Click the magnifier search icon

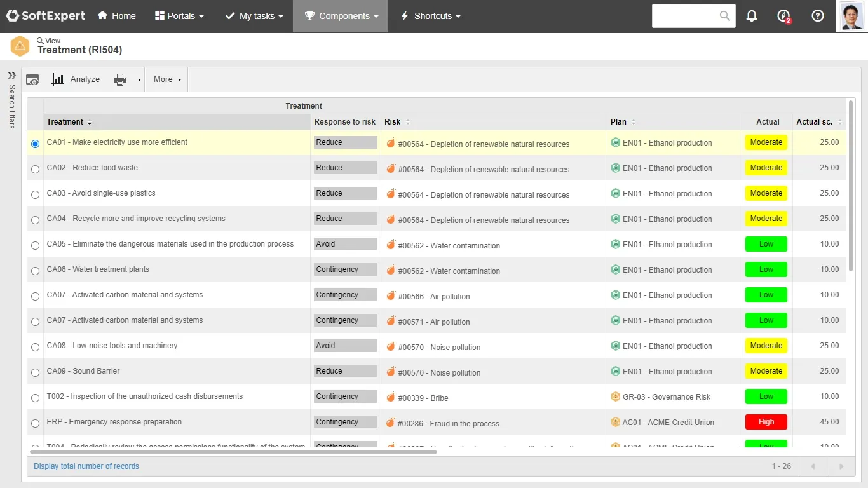tap(725, 16)
